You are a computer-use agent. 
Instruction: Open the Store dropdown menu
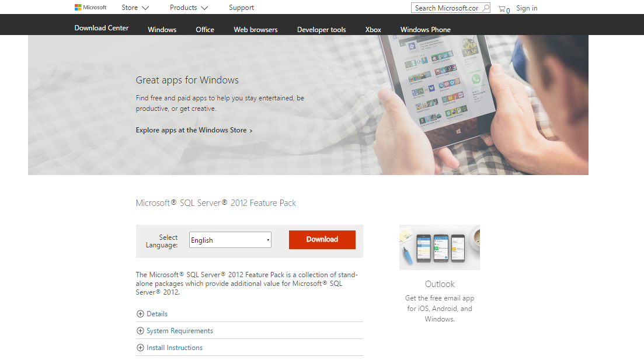tap(135, 8)
